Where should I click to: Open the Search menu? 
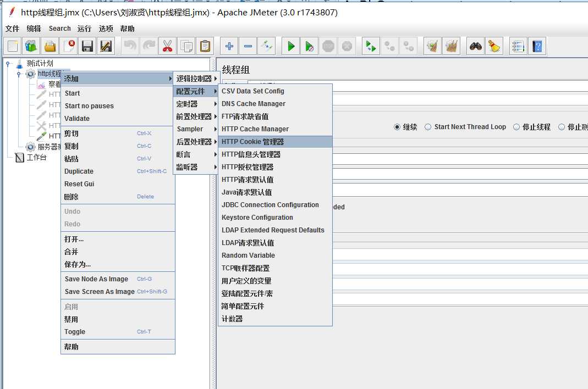(x=59, y=29)
